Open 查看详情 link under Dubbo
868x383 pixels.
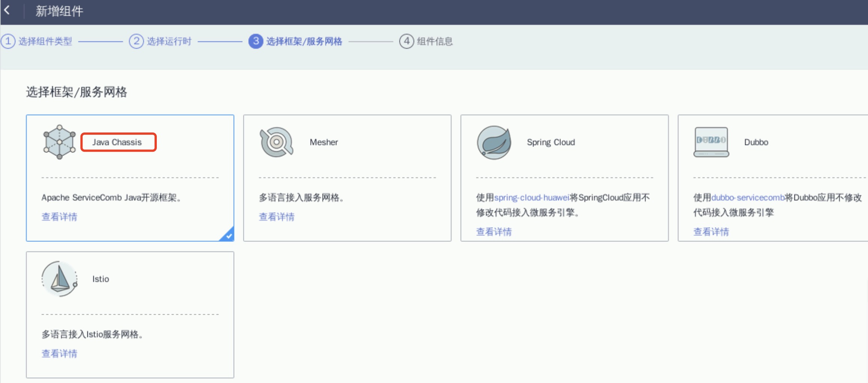point(711,232)
